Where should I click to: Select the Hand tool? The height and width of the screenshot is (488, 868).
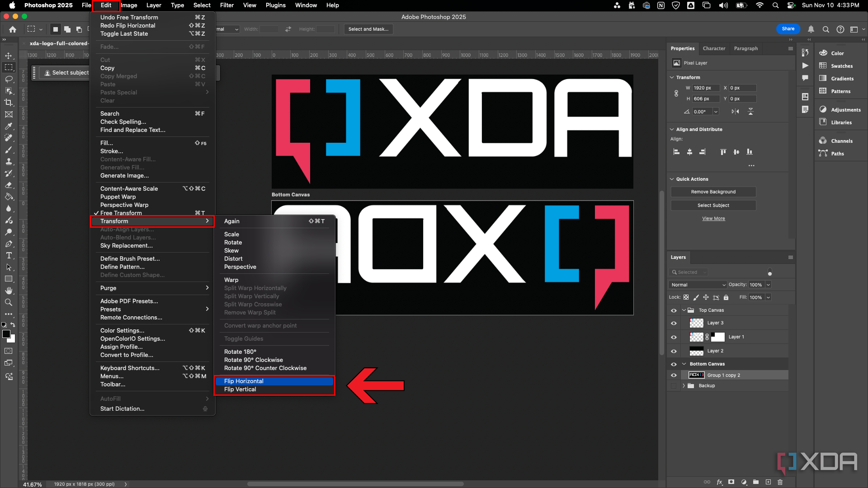pyautogui.click(x=9, y=291)
